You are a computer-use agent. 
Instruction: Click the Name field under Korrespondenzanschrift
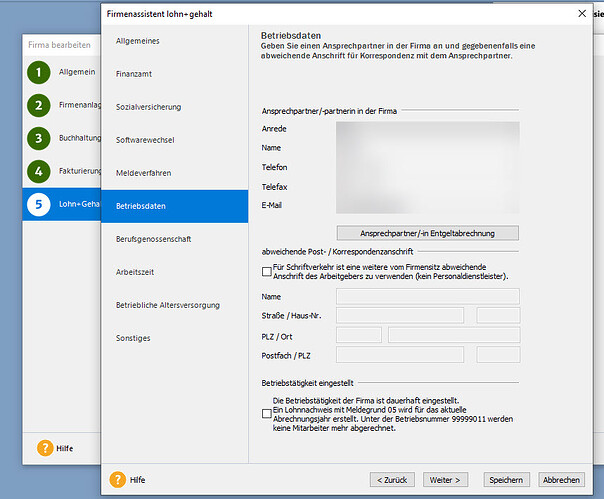[x=428, y=296]
